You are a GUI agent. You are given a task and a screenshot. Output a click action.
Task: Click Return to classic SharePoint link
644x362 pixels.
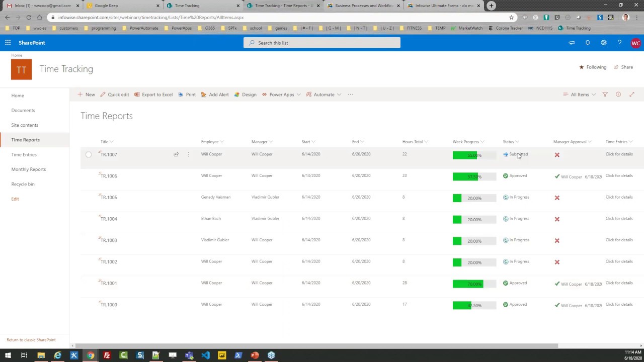tap(31, 340)
